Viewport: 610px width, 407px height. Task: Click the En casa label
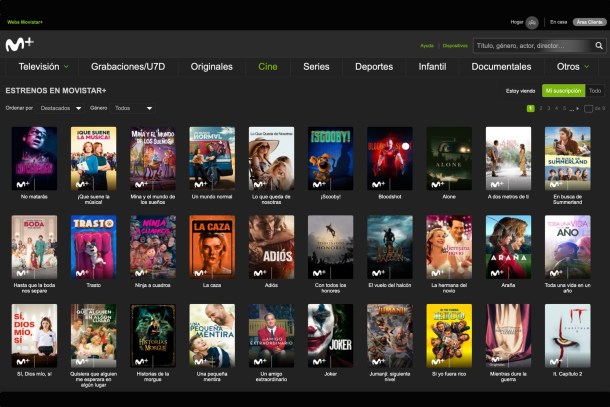coord(558,22)
